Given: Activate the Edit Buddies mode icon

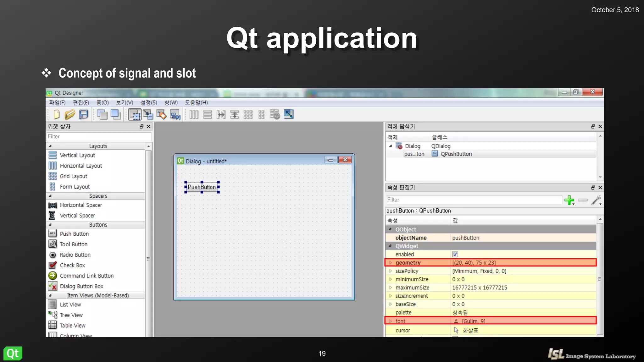Looking at the screenshot, I should (x=162, y=114).
